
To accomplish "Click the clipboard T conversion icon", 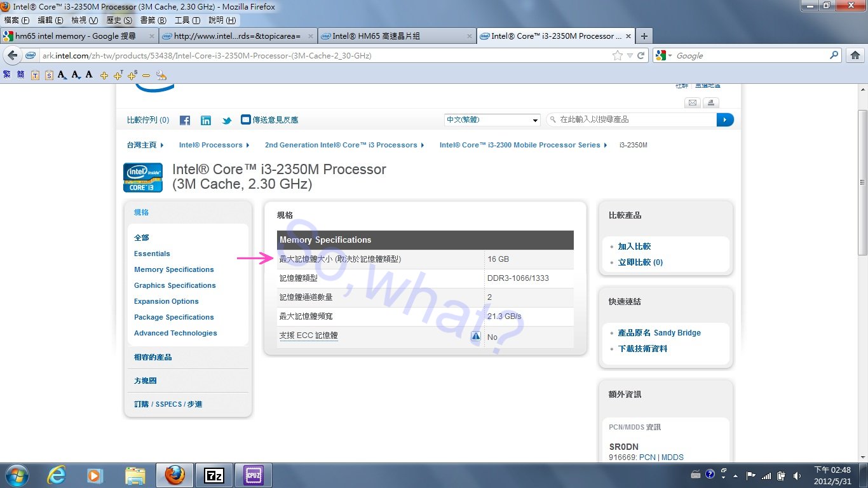I will (x=35, y=75).
